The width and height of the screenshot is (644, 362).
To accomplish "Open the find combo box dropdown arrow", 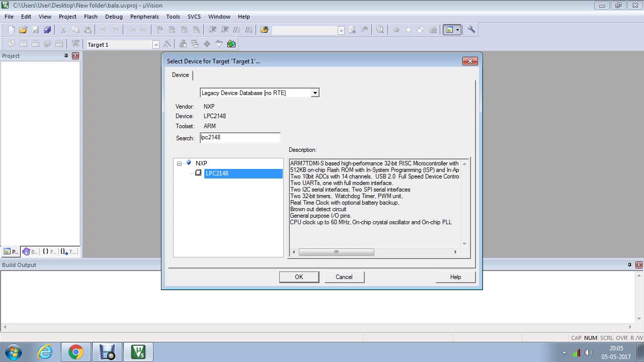I will tap(341, 30).
